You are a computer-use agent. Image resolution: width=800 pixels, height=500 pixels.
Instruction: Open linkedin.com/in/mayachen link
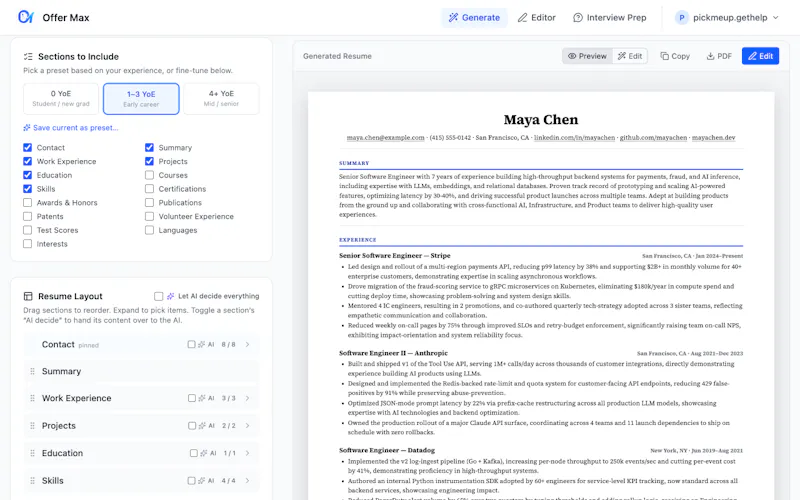574,138
